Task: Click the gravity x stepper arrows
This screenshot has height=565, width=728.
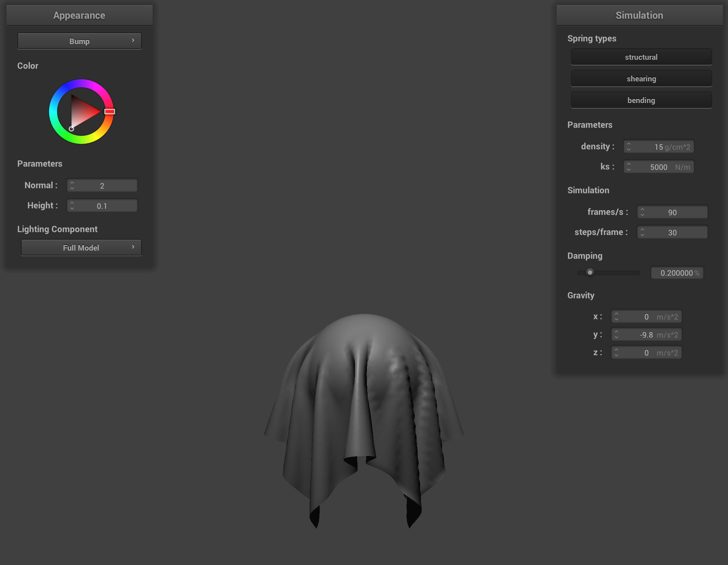Action: point(616,316)
